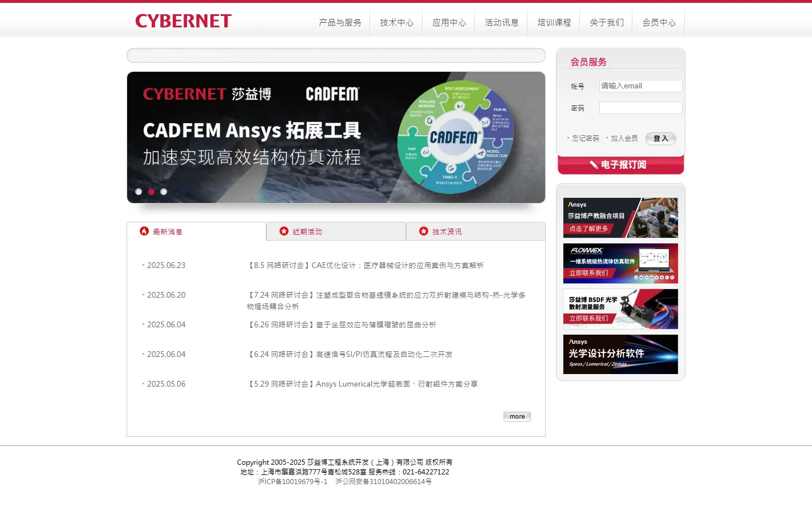Image resolution: width=812 pixels, height=532 pixels.
Task: Open the 5.29 网络研讨会 Ansys Lumerical news item
Action: 362,384
